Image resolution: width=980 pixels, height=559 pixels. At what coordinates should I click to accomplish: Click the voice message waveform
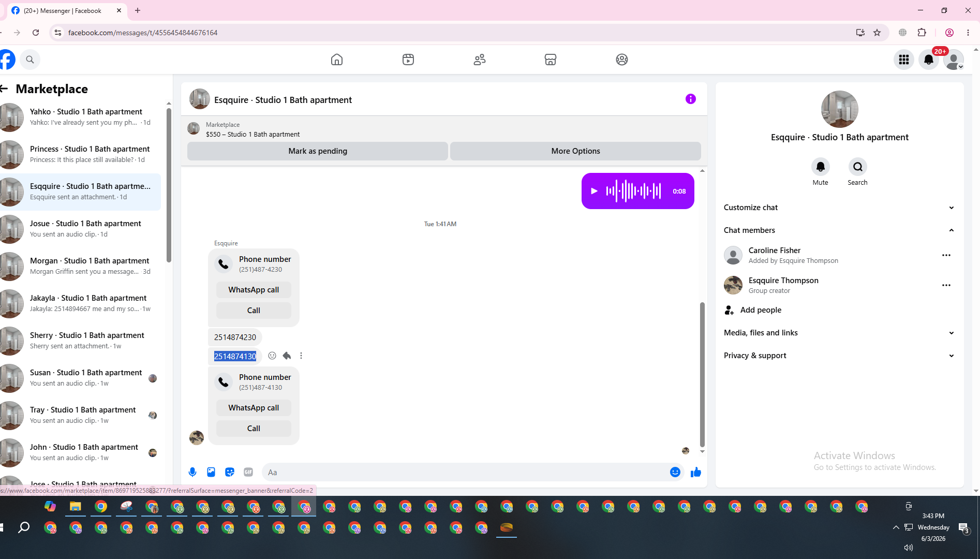pyautogui.click(x=633, y=191)
